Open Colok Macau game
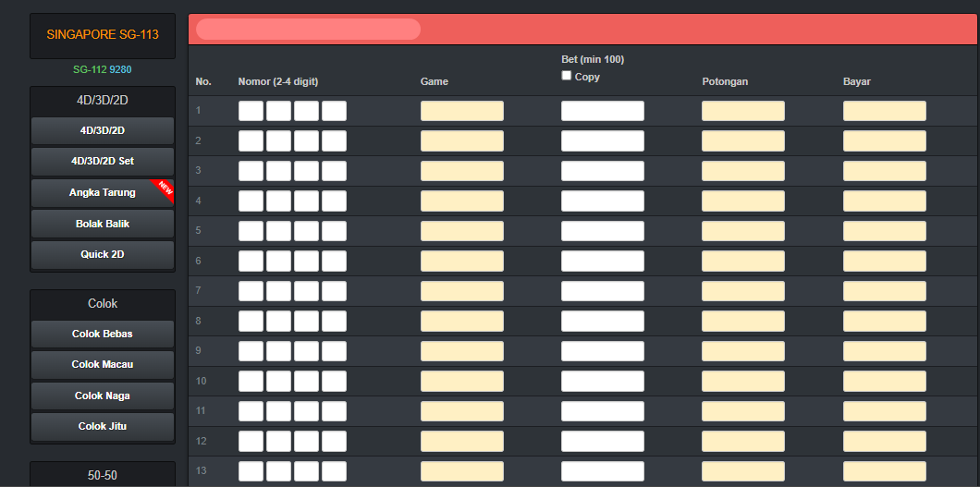Screen dimensions: 980x487 (102, 364)
